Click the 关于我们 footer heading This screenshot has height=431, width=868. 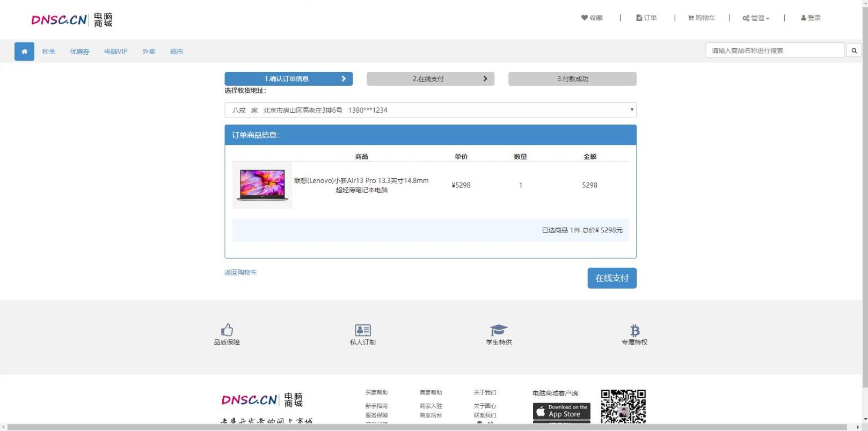(485, 393)
